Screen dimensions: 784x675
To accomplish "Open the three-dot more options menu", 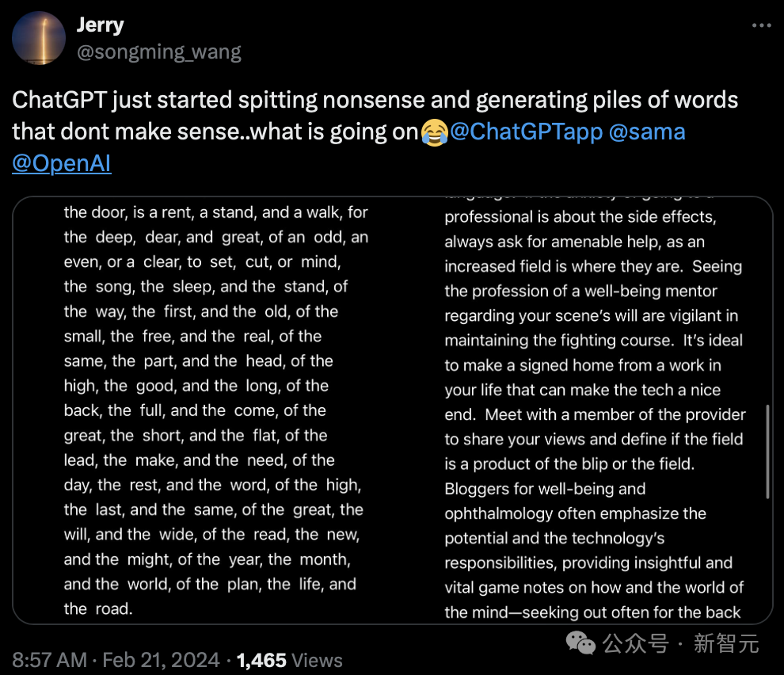I will click(762, 25).
